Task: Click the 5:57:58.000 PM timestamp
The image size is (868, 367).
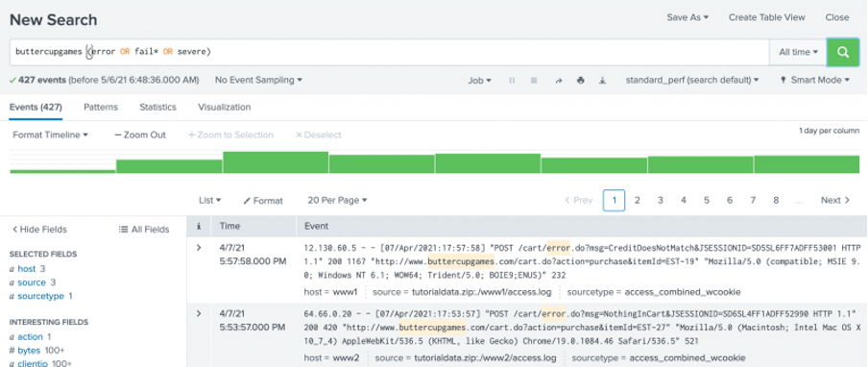Action: 253,260
